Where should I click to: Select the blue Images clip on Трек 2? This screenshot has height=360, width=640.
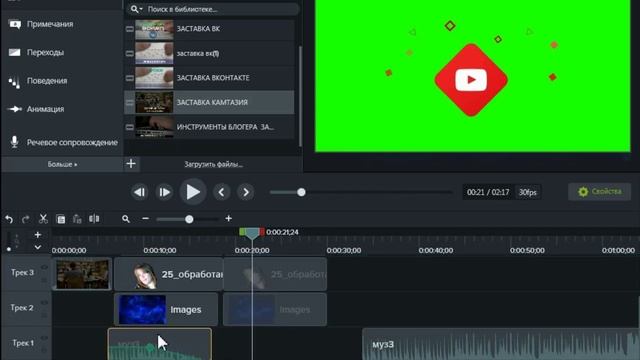click(166, 309)
